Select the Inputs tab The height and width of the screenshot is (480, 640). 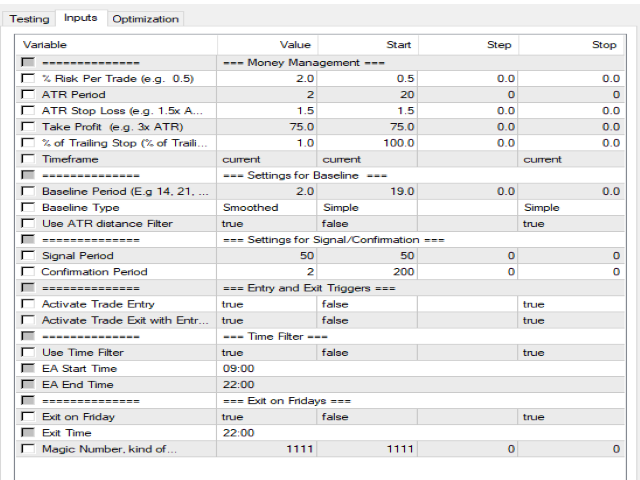[80, 18]
